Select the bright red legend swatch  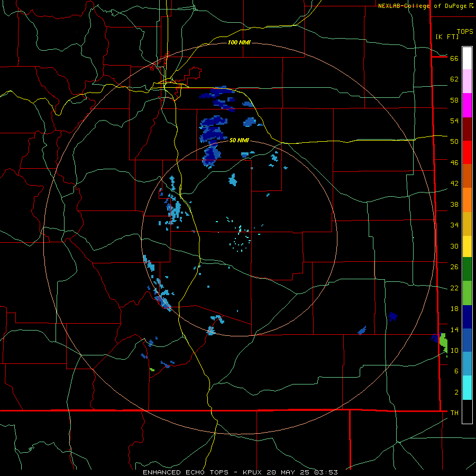[467, 152]
